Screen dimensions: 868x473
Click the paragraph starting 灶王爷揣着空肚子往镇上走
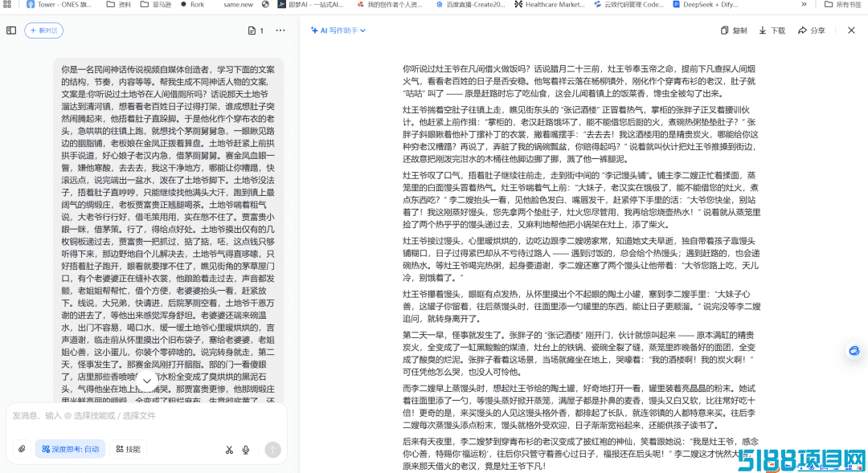pos(581,134)
